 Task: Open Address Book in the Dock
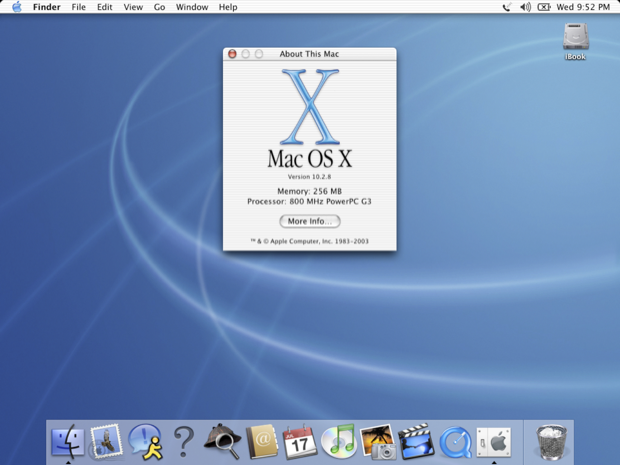tap(261, 441)
